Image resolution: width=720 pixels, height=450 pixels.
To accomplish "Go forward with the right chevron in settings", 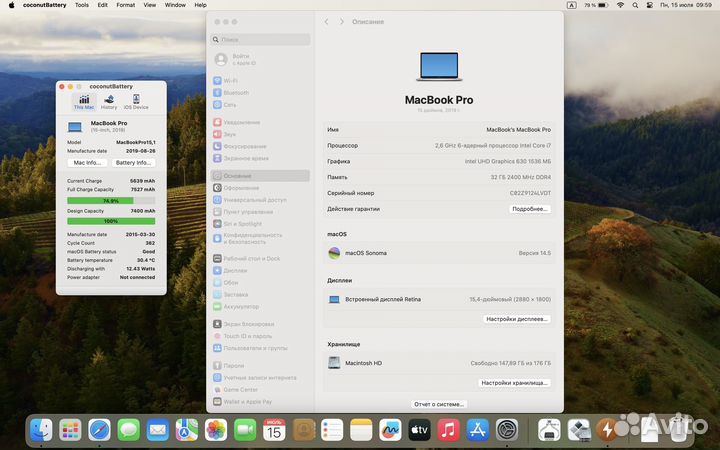I will pyautogui.click(x=342, y=22).
